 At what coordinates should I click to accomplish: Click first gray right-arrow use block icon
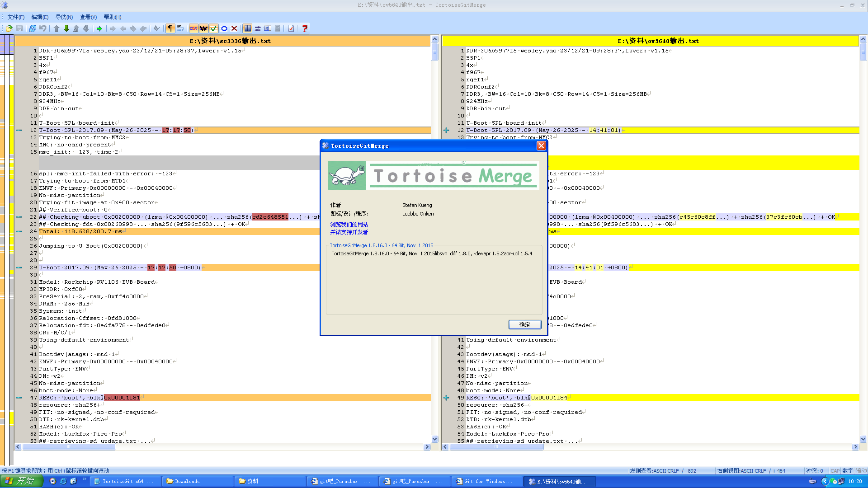pos(113,28)
